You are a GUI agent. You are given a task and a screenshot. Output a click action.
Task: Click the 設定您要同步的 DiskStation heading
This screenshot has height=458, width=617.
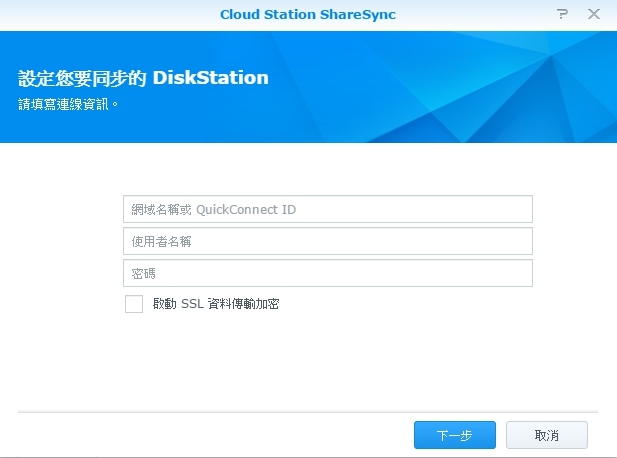click(x=143, y=78)
